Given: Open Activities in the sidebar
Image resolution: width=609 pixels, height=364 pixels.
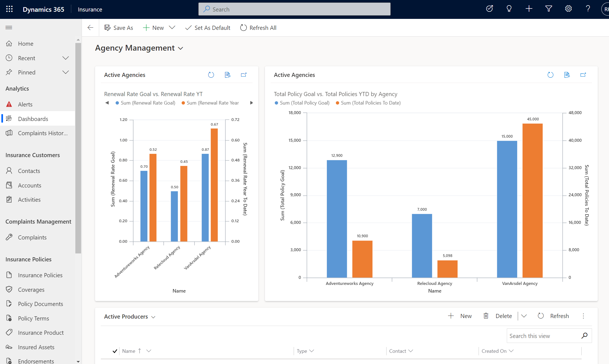Looking at the screenshot, I should tap(38, 200).
